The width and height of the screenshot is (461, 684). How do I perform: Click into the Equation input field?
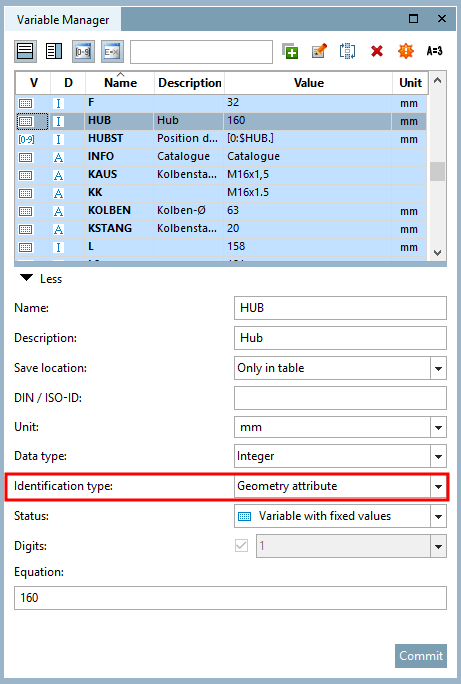point(230,598)
